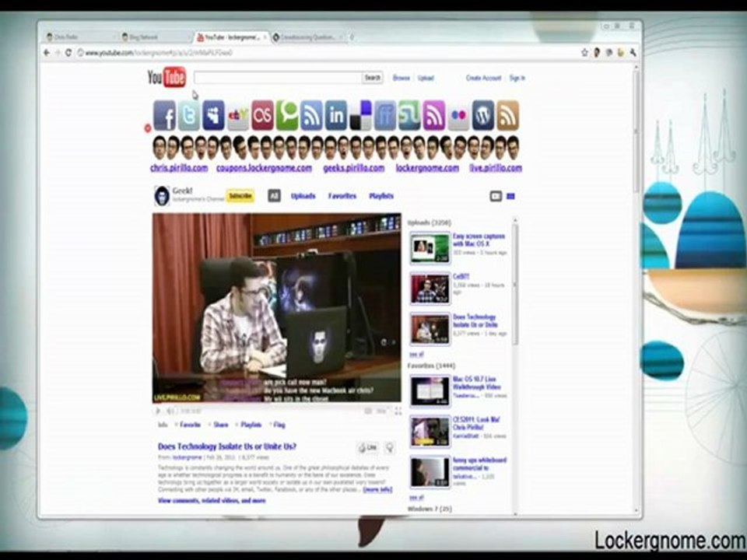747x560 pixels.
Task: Focus the YouTube search box
Action: tap(278, 78)
